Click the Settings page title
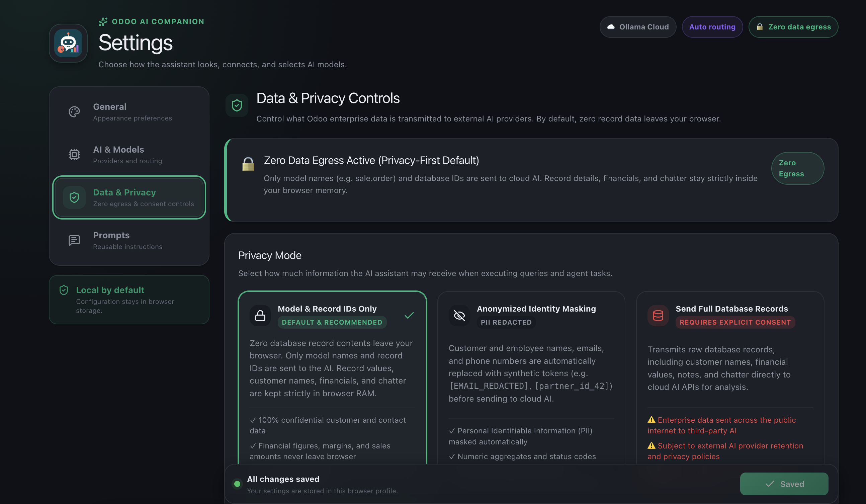This screenshot has height=504, width=866. point(136,43)
